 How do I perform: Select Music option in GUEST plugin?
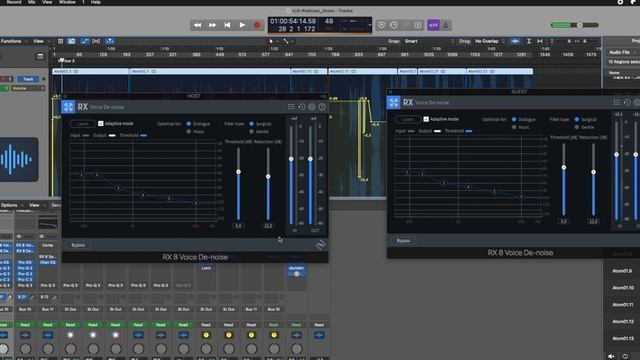click(x=514, y=127)
